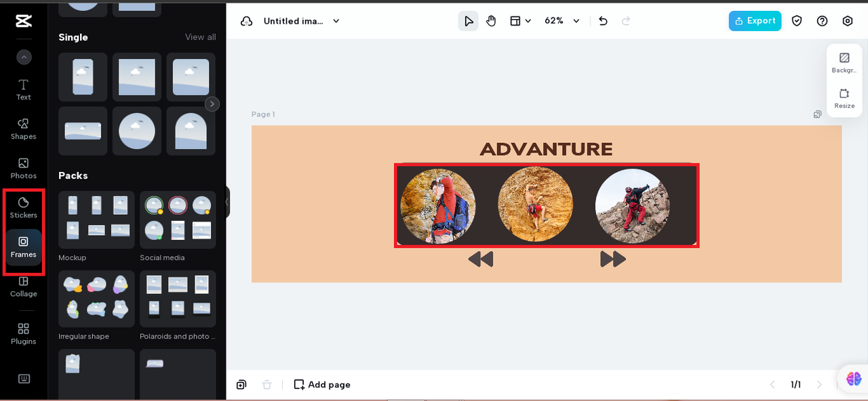The width and height of the screenshot is (868, 401).
Task: Open the AI brain assistant icon
Action: 854,379
